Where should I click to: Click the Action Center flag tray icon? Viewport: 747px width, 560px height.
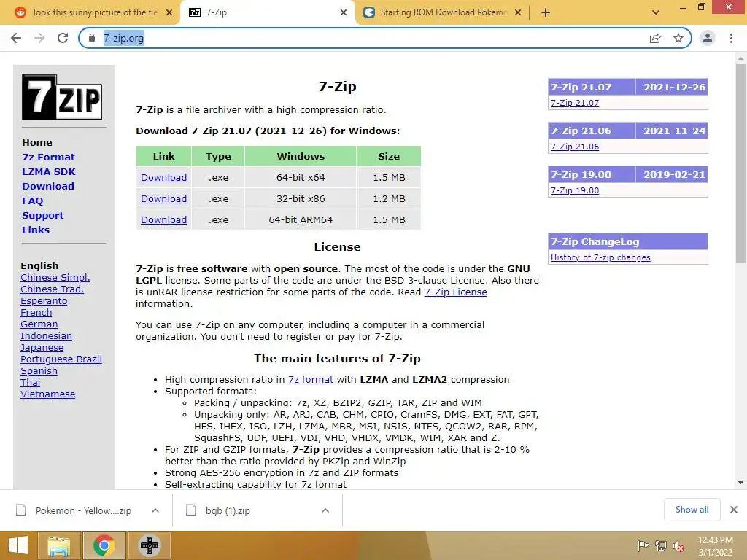pyautogui.click(x=643, y=545)
